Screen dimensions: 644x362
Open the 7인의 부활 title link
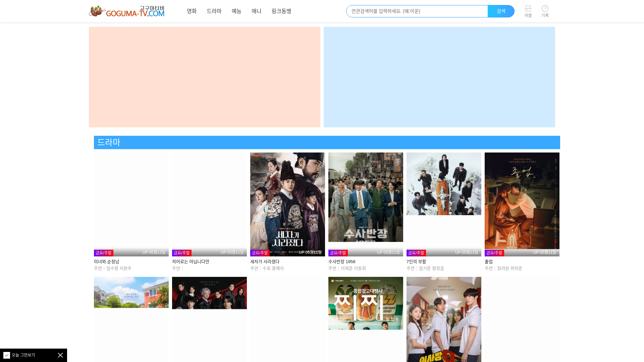(x=416, y=261)
